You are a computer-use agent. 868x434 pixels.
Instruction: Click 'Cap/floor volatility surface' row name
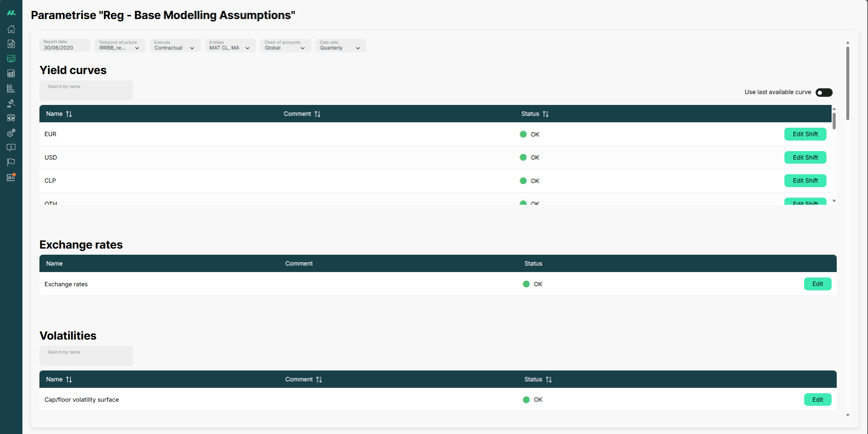[x=82, y=400]
